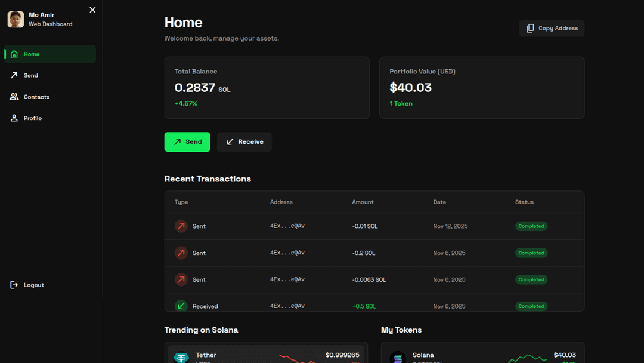Click the copy icon inside Copy Address button
This screenshot has width=644, height=363.
pos(530,28)
